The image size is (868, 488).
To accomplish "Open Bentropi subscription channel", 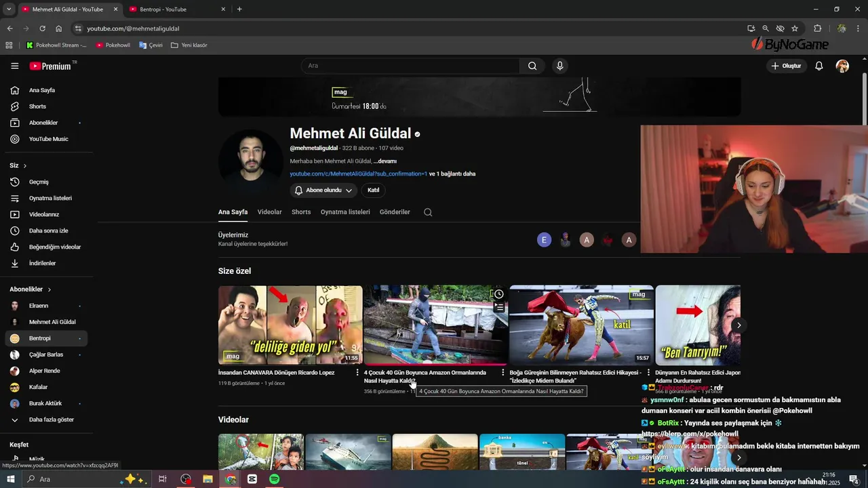I will click(46, 338).
